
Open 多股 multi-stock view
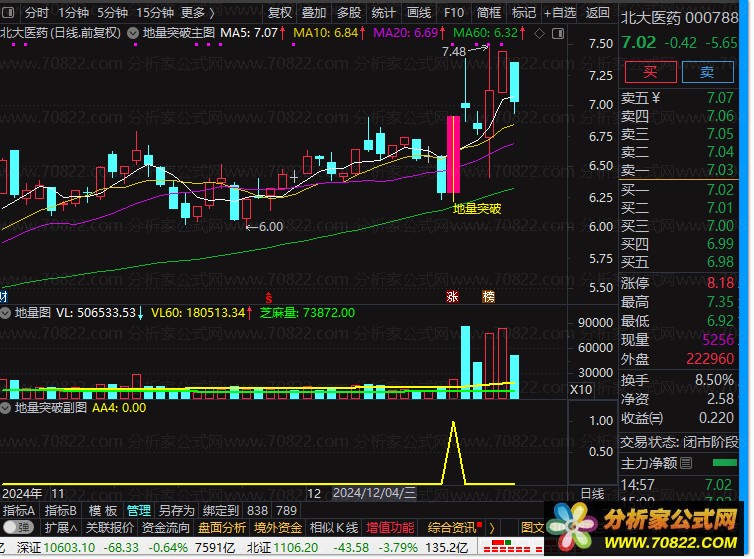click(x=349, y=12)
